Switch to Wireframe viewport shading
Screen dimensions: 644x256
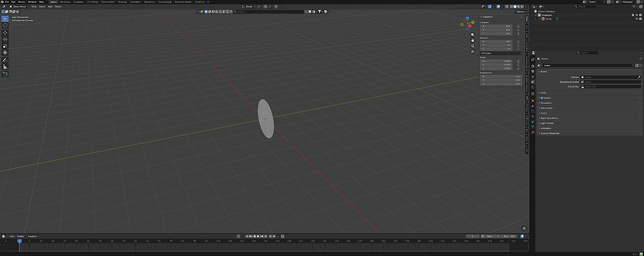511,7
